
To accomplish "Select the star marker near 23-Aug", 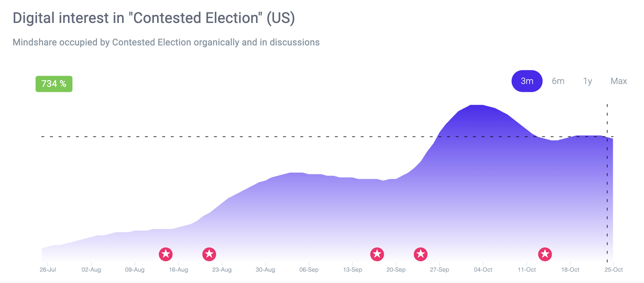I will [209, 254].
